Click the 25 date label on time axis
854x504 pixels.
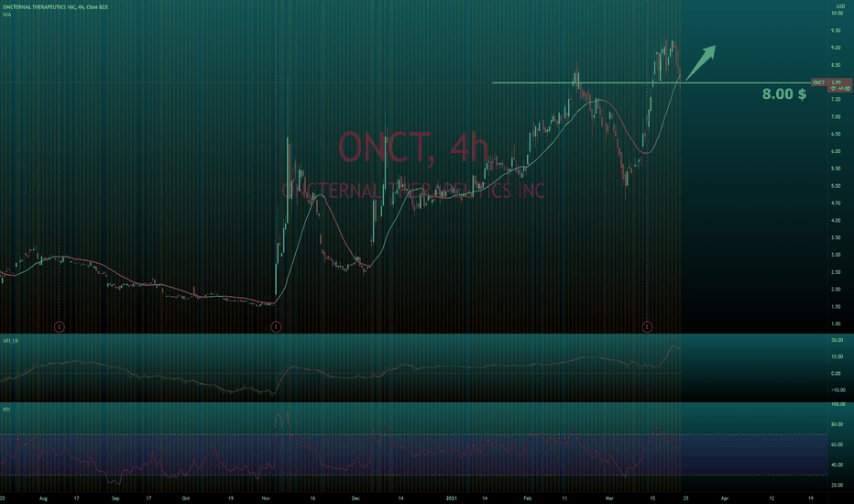(x=685, y=498)
